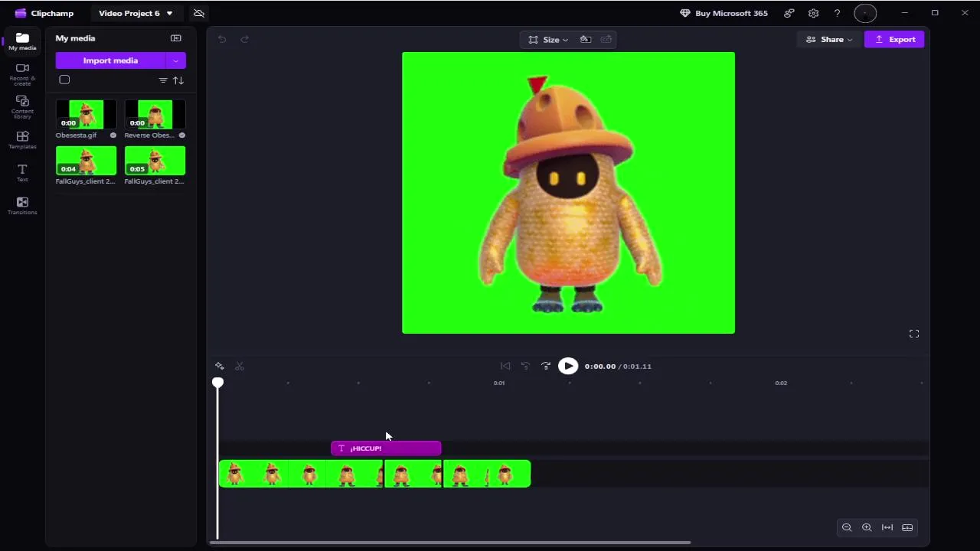Click the Redo arrow
980x551 pixels.
point(245,39)
